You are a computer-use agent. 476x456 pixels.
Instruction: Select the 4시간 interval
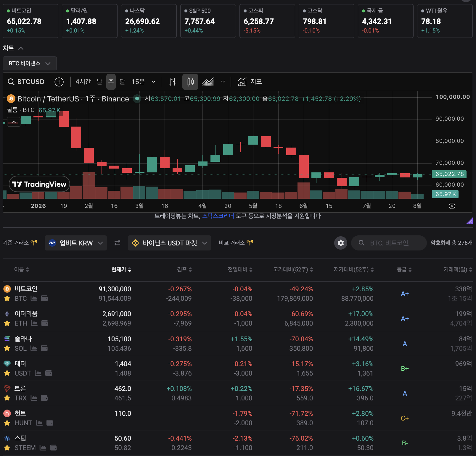point(83,82)
